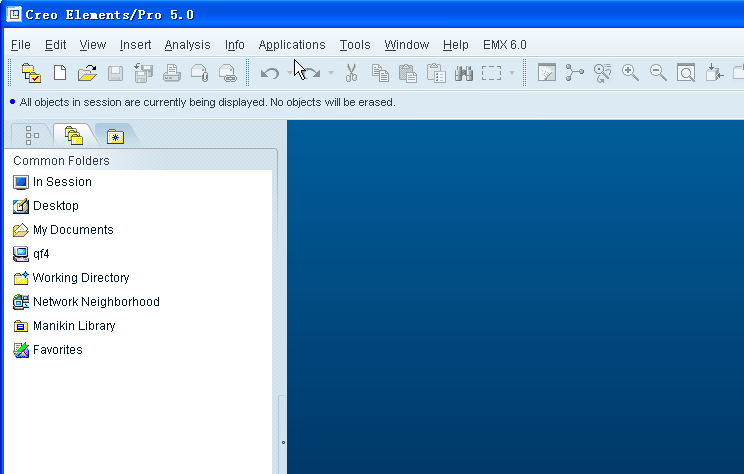Image resolution: width=744 pixels, height=474 pixels.
Task: Click the status message about objects in session
Action: pos(207,102)
